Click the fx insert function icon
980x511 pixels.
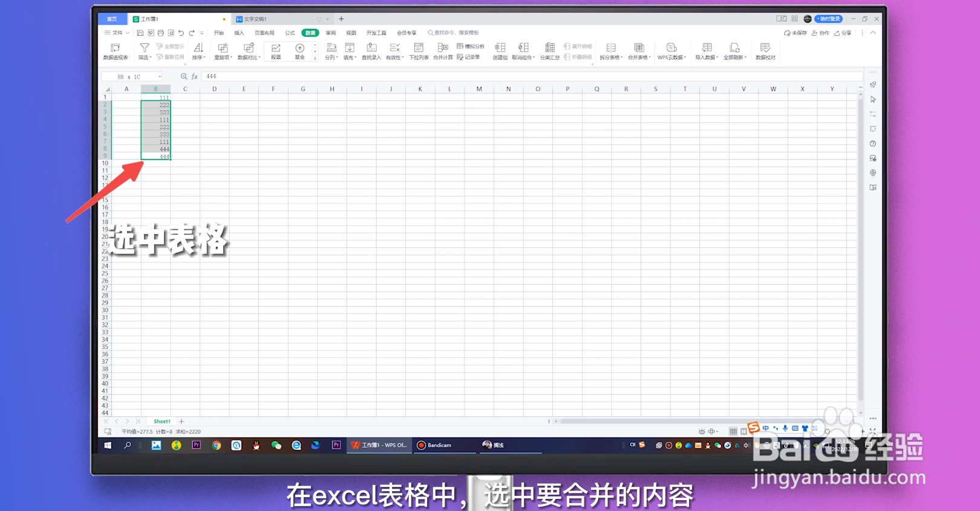pyautogui.click(x=195, y=77)
